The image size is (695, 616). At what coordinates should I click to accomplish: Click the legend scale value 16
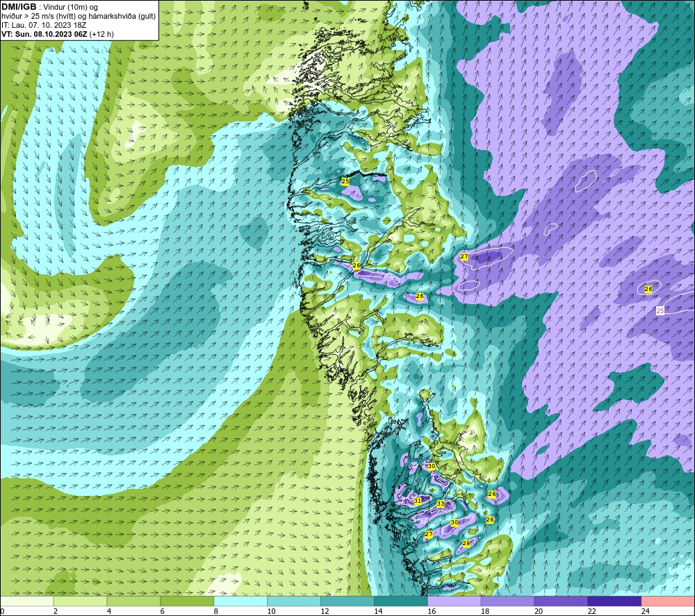[432, 611]
